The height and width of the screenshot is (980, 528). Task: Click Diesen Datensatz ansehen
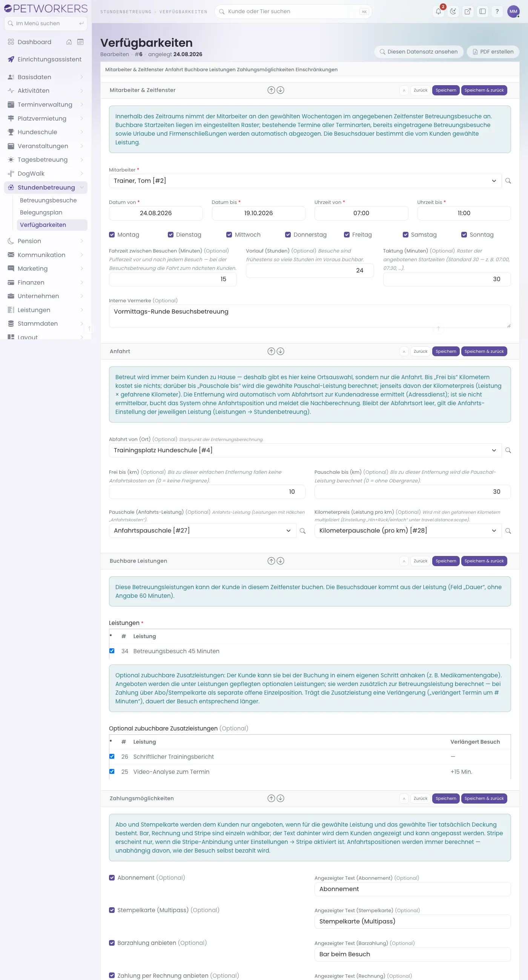point(418,52)
